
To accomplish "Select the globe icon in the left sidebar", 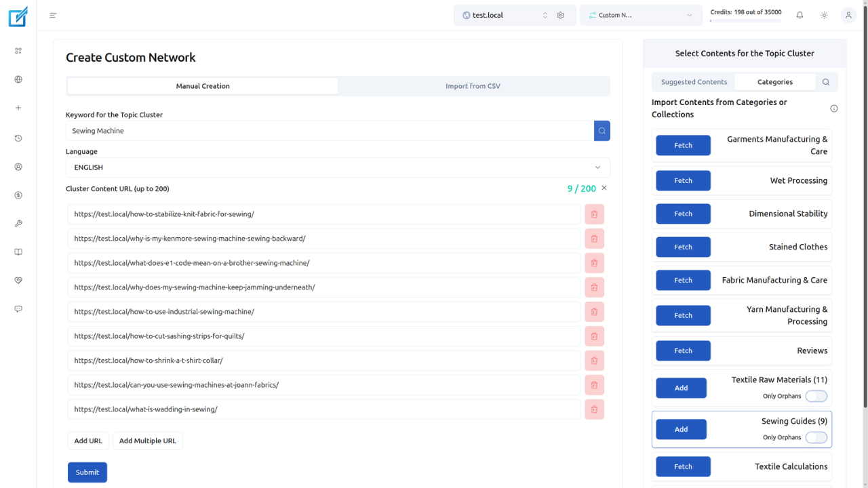I will pos(18,79).
